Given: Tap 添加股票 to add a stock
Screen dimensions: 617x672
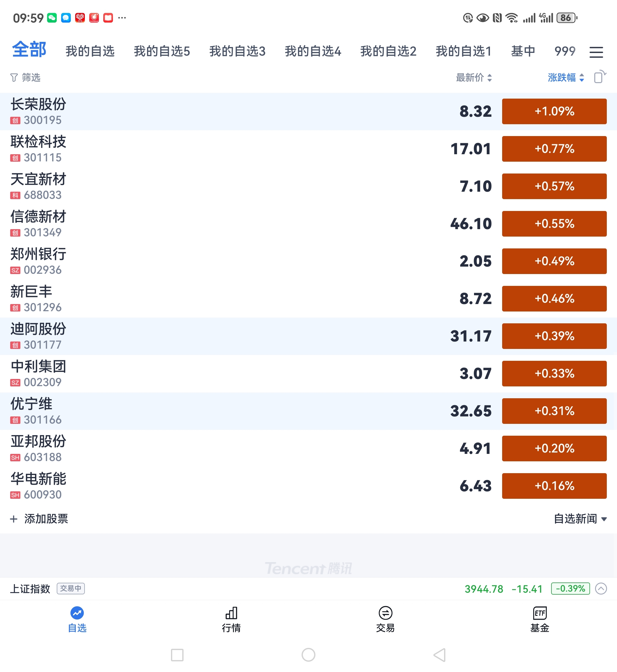Looking at the screenshot, I should coord(39,519).
